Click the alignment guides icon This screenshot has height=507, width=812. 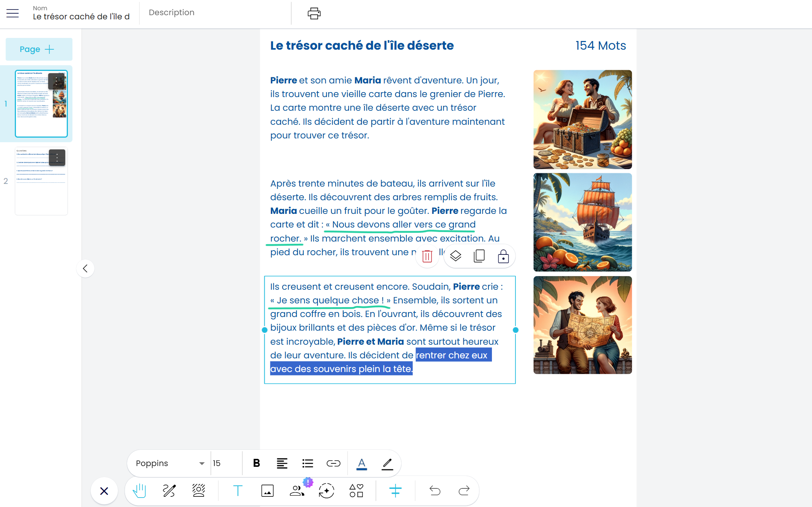click(x=395, y=491)
